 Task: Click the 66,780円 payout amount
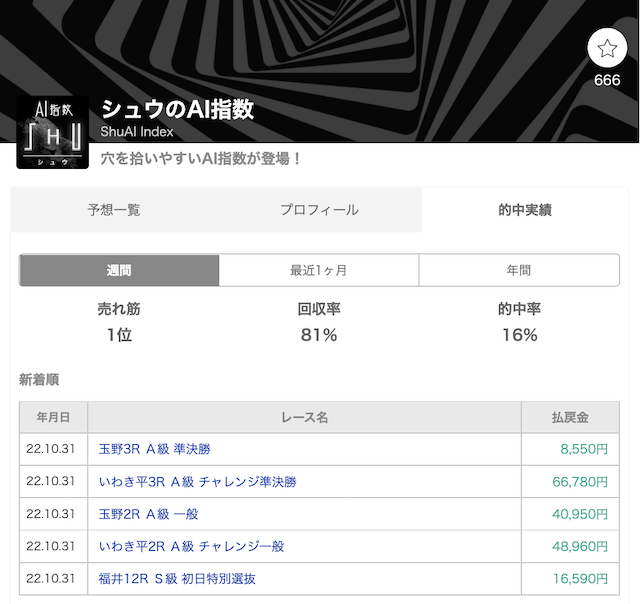(579, 481)
